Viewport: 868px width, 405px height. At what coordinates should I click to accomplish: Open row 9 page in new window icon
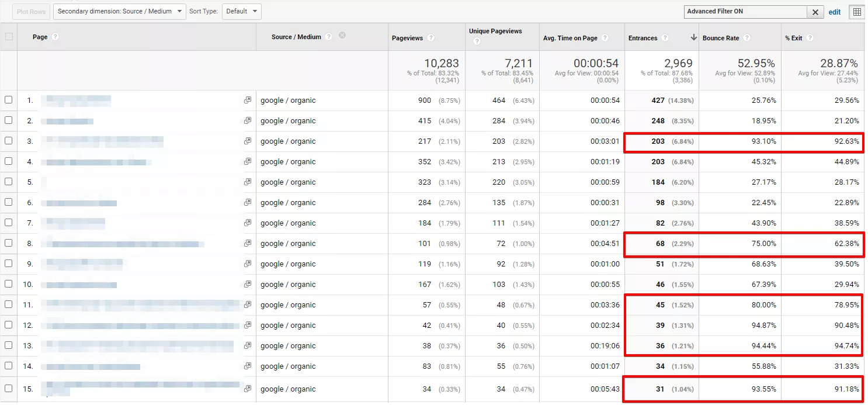[248, 264]
